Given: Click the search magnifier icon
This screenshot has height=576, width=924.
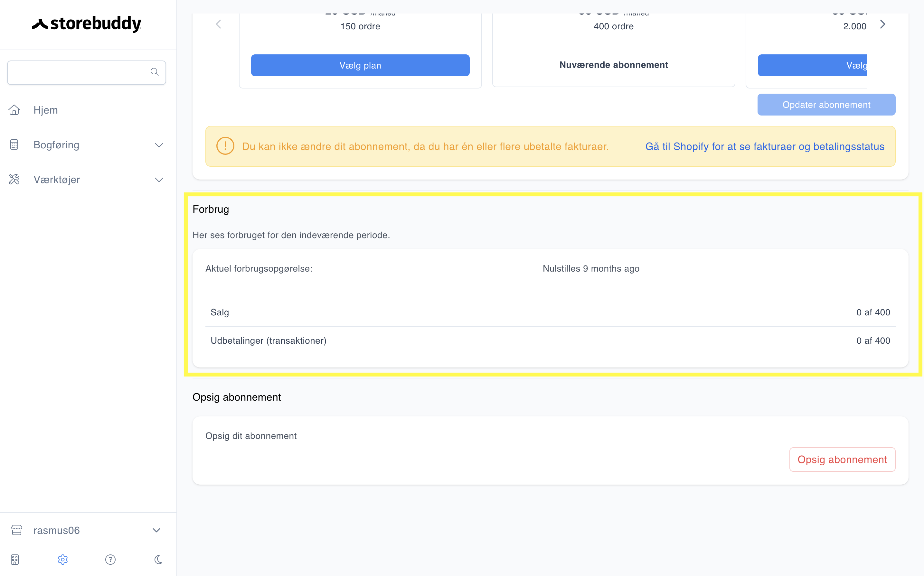Looking at the screenshot, I should [x=154, y=72].
